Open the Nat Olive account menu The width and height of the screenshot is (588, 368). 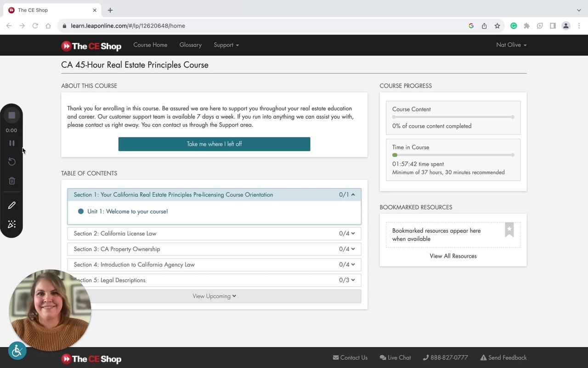click(x=511, y=45)
